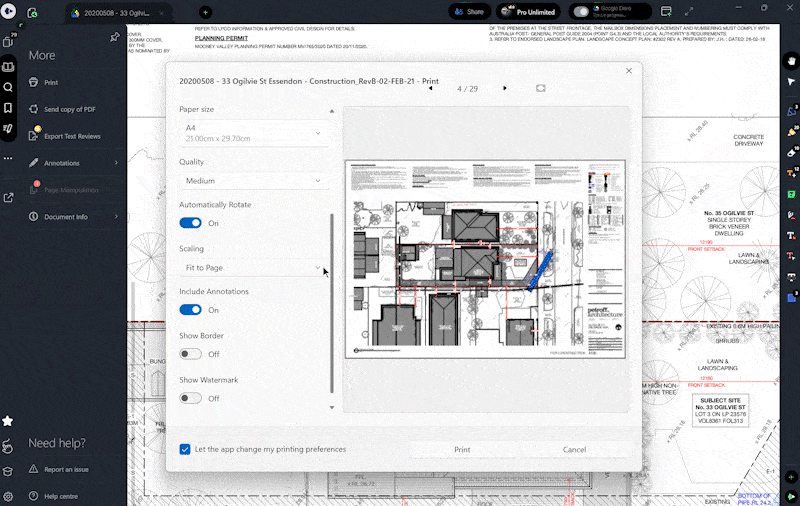Click the fullscreen expand arrows in the top bar
This screenshot has height=506, width=800.
(689, 11)
